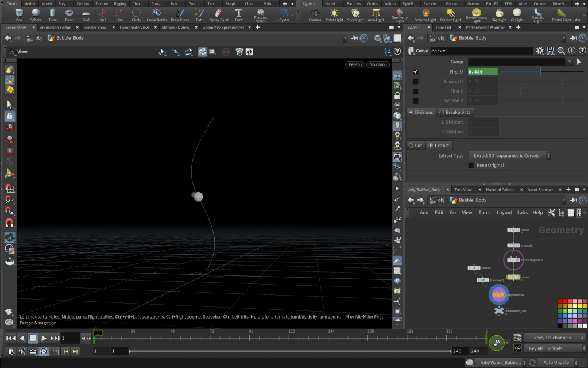
Task: Enable the Second V checkbox
Action: [416, 101]
